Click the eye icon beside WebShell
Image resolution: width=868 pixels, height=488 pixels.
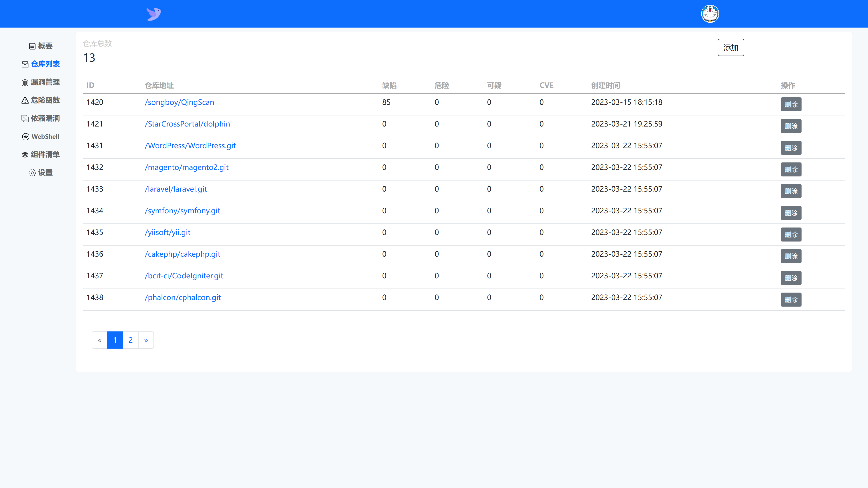[26, 137]
